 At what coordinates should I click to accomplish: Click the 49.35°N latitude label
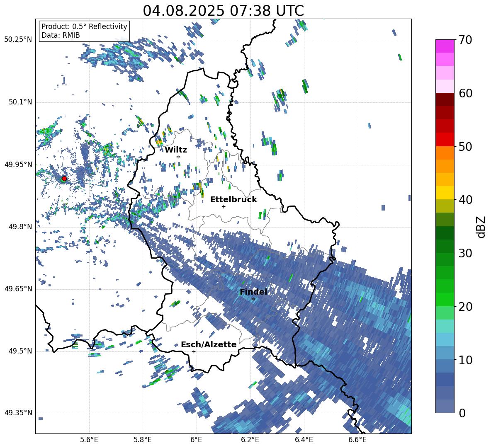click(x=18, y=413)
